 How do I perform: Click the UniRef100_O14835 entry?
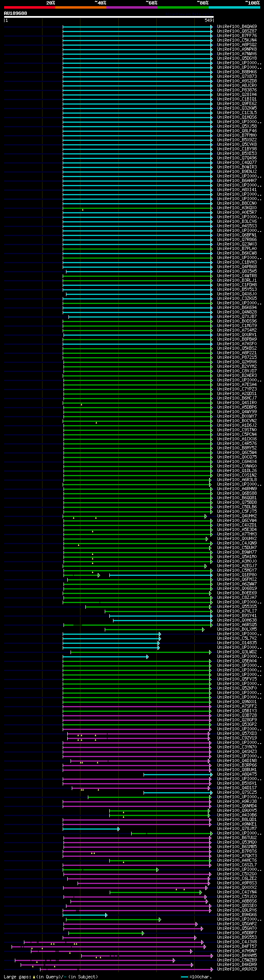click(237, 643)
